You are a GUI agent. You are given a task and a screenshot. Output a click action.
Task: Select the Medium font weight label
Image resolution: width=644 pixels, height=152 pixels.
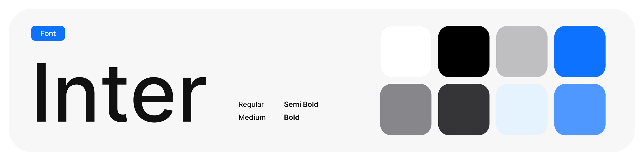point(252,118)
